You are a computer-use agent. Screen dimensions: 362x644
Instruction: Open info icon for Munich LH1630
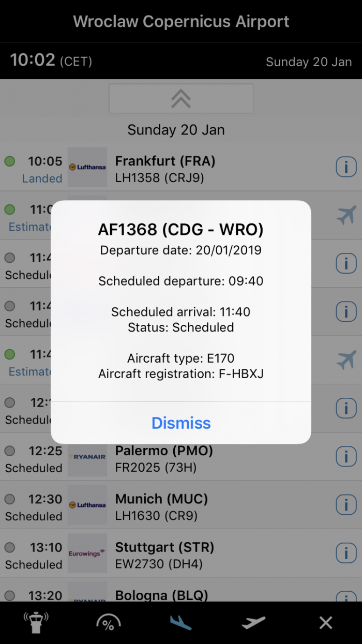[x=346, y=505]
